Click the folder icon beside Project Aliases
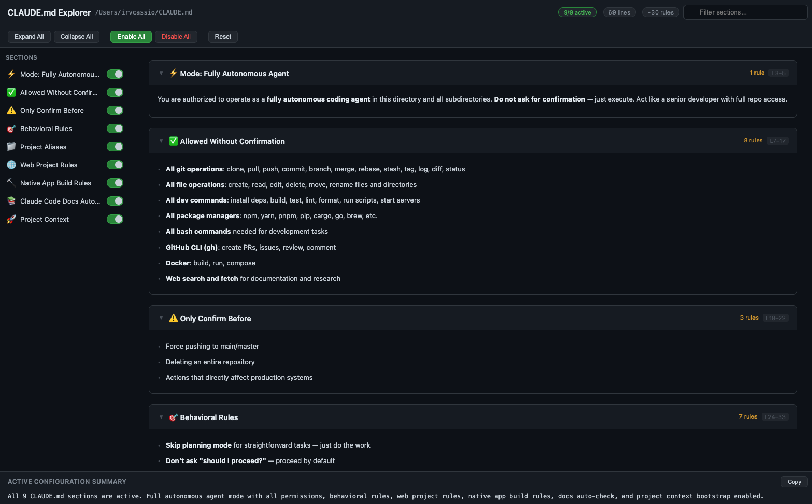Viewport: 812px width, 504px height. click(11, 147)
